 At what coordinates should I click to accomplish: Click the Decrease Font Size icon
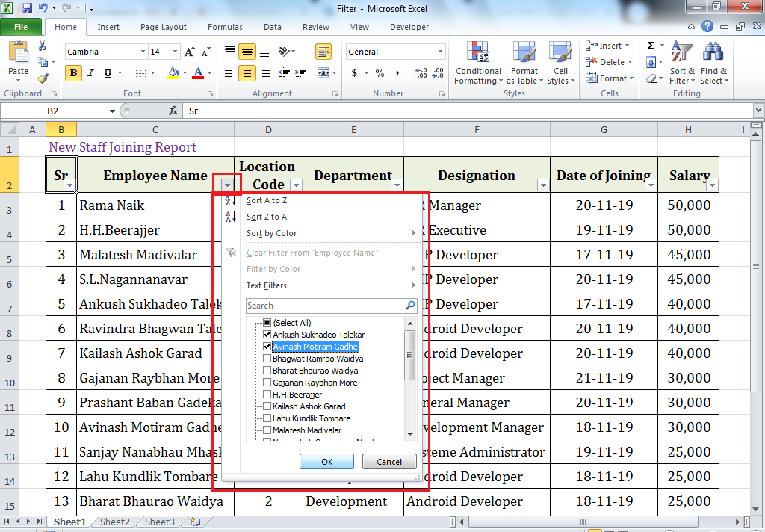click(x=206, y=52)
